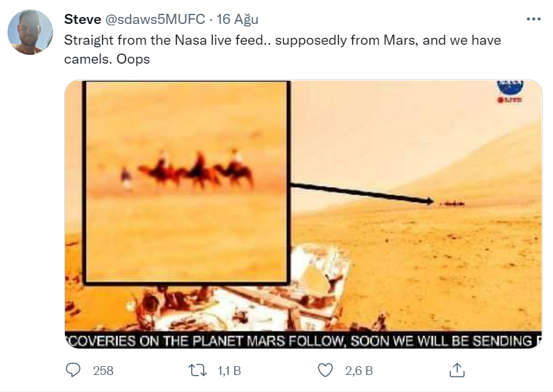Visit the @sdaws5MUFC handle link

pyautogui.click(x=154, y=20)
